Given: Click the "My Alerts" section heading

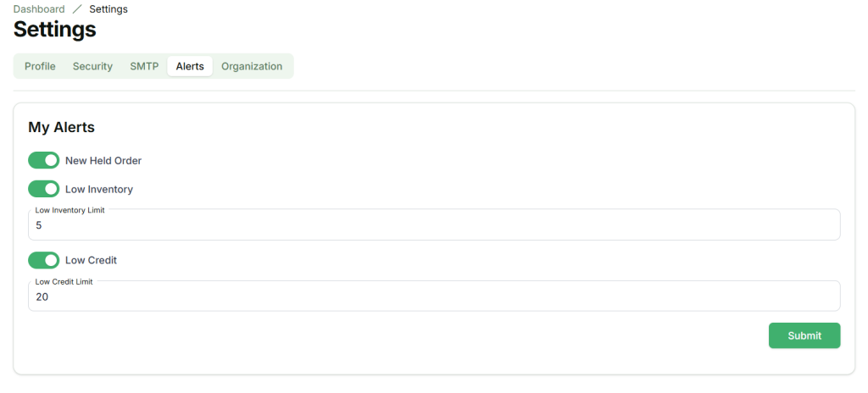Looking at the screenshot, I should 61,127.
